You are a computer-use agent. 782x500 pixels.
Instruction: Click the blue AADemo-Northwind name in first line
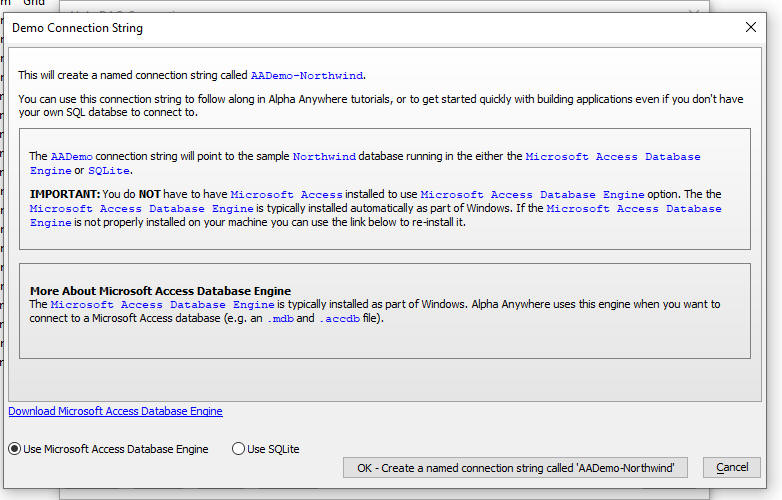pos(307,75)
